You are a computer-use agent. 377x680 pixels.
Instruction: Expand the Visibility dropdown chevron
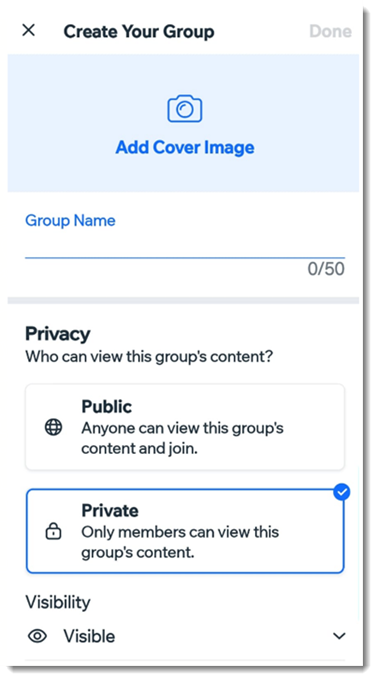(x=339, y=636)
